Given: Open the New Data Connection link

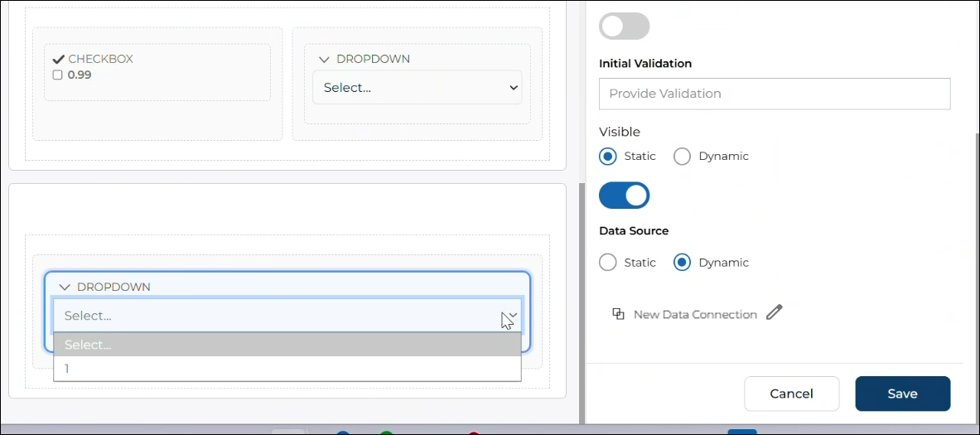Looking at the screenshot, I should click(x=695, y=314).
